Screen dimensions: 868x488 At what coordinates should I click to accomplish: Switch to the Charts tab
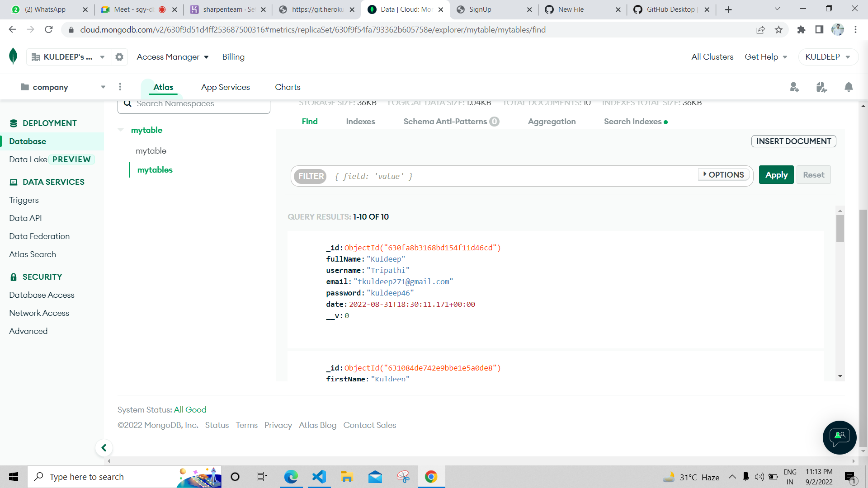288,87
